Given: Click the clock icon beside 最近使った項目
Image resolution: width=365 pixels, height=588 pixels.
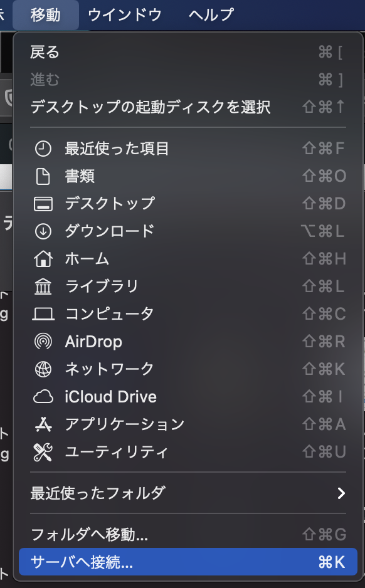Looking at the screenshot, I should click(43, 149).
